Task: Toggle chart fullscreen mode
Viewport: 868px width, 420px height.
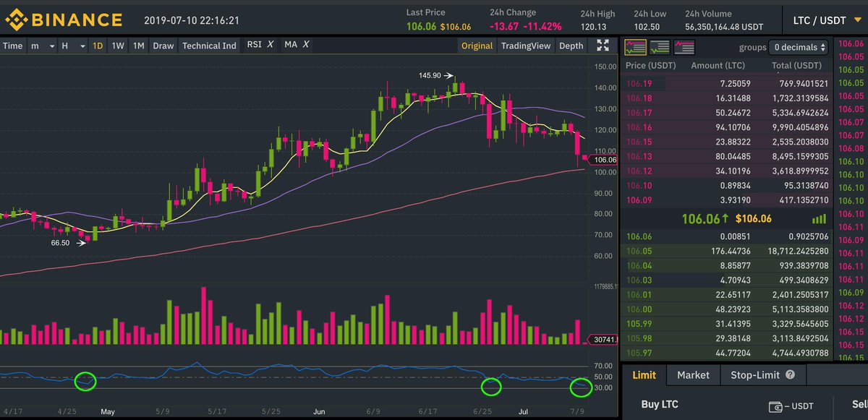Action: [603, 46]
